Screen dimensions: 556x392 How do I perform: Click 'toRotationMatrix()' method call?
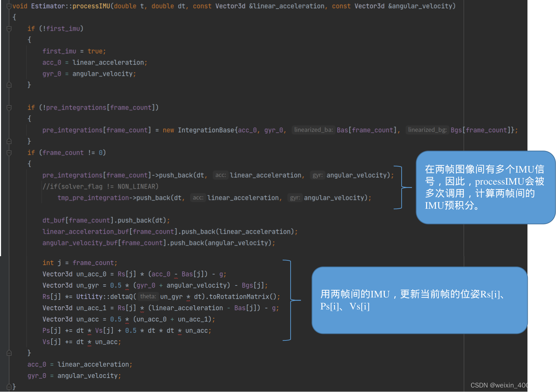242,297
